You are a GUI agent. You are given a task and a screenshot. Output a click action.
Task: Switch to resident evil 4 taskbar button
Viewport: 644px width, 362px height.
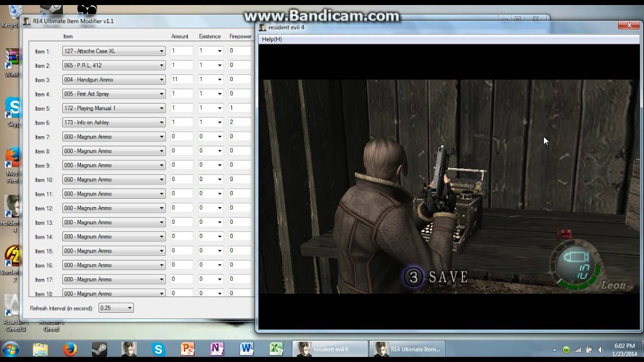pos(330,349)
